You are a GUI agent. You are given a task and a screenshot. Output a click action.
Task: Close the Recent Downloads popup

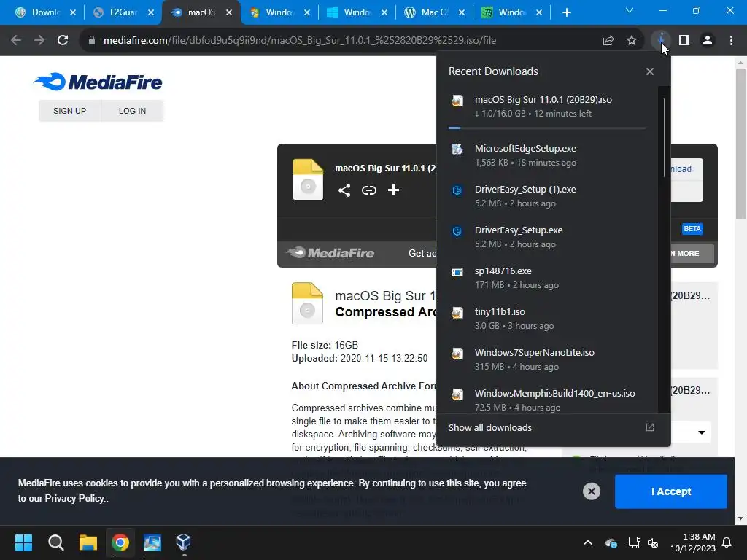(650, 71)
